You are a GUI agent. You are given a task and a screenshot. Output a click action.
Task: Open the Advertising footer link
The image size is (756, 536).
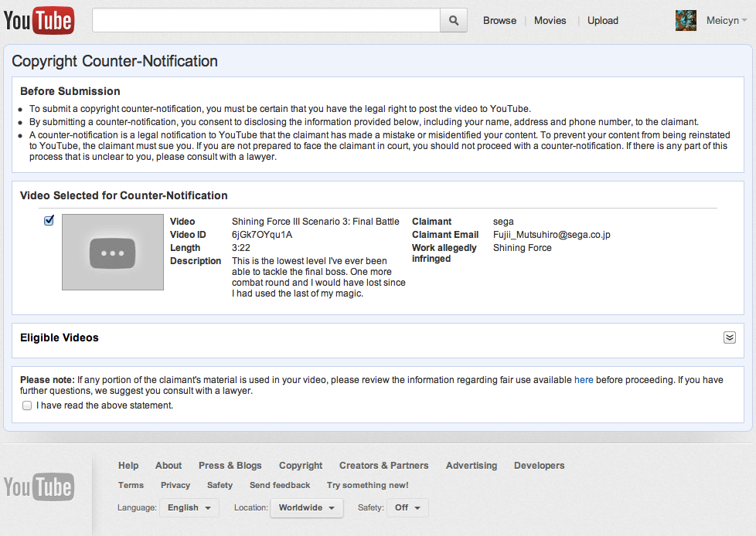[471, 465]
